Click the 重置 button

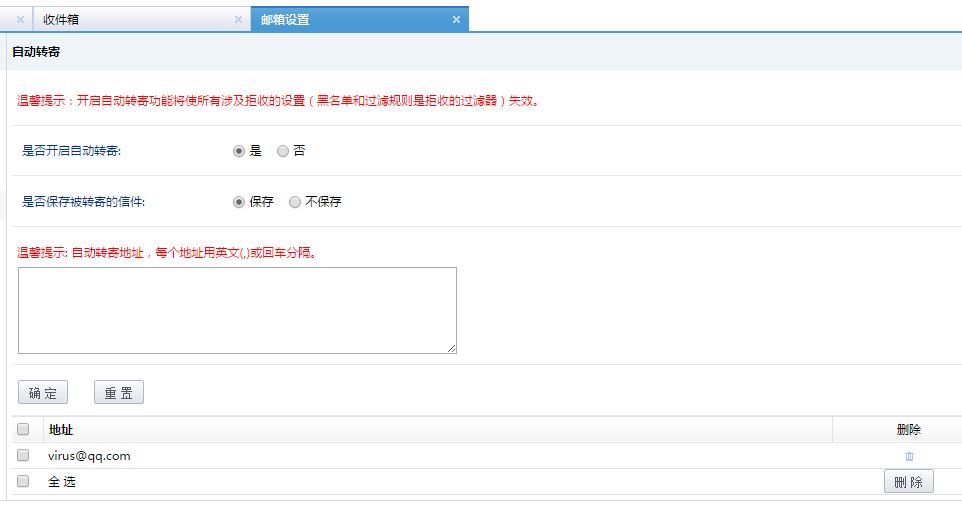(118, 393)
